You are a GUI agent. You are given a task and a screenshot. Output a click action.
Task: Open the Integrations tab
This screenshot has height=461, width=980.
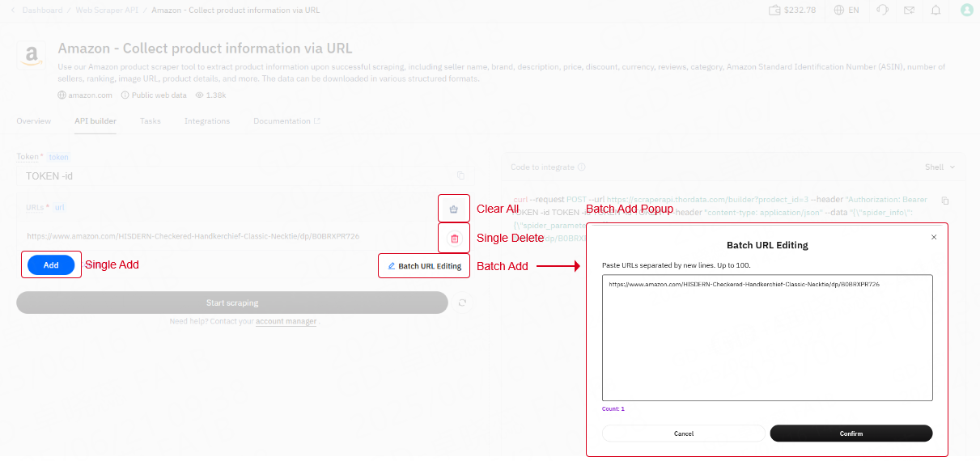pyautogui.click(x=207, y=121)
